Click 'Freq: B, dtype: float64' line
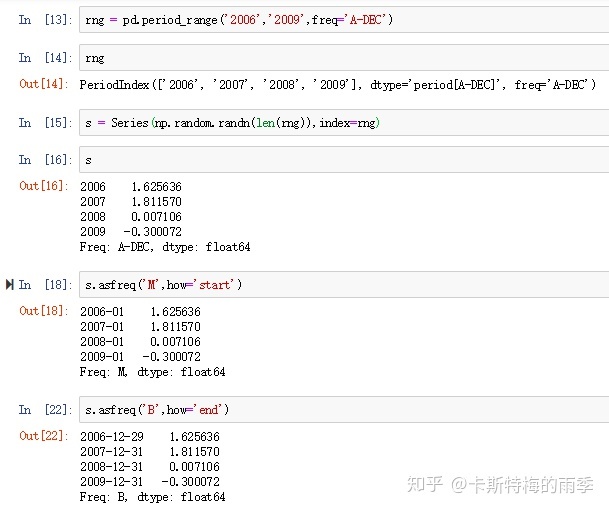 152,497
